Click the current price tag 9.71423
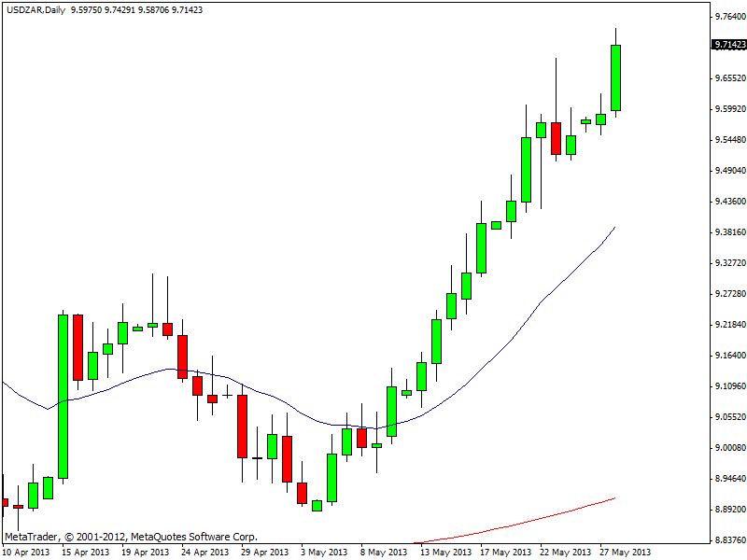 click(728, 44)
